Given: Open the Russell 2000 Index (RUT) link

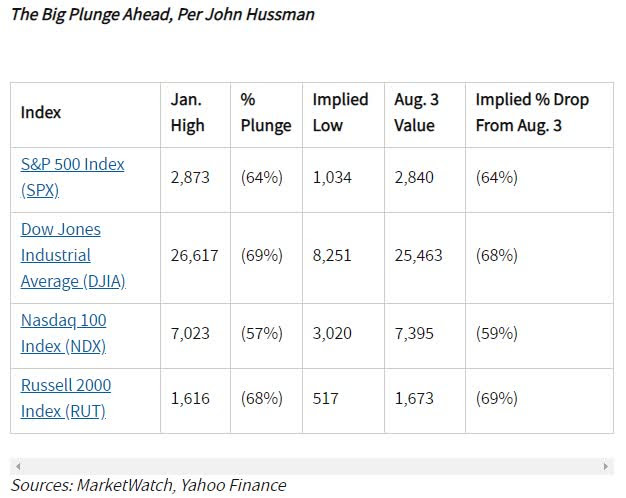Looking at the screenshot, I should point(66,398).
